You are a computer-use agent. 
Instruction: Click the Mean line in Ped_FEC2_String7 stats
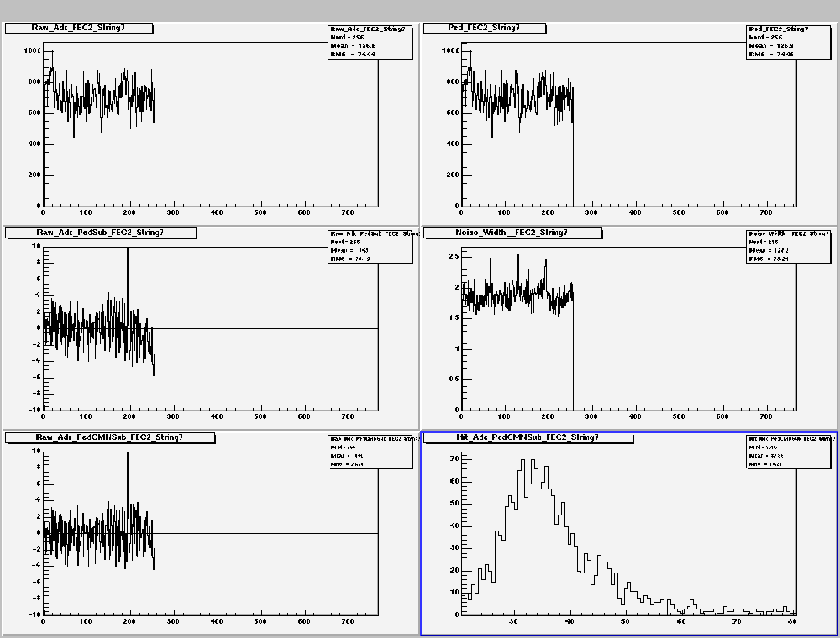coord(771,45)
